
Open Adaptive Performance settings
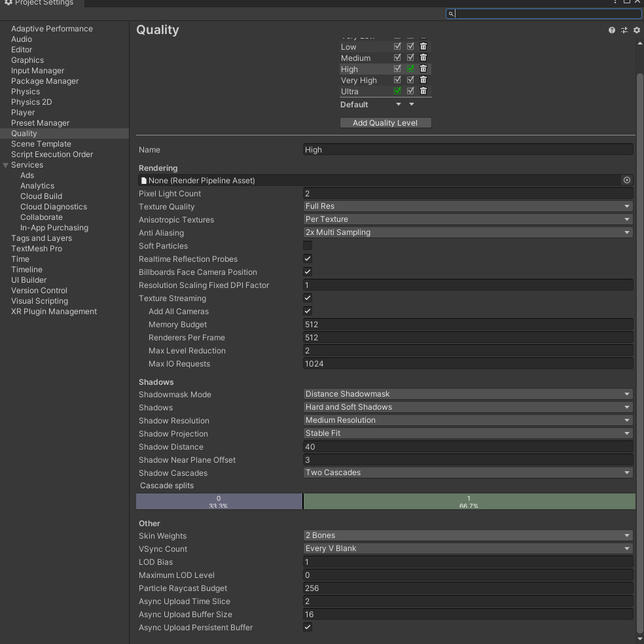point(52,29)
